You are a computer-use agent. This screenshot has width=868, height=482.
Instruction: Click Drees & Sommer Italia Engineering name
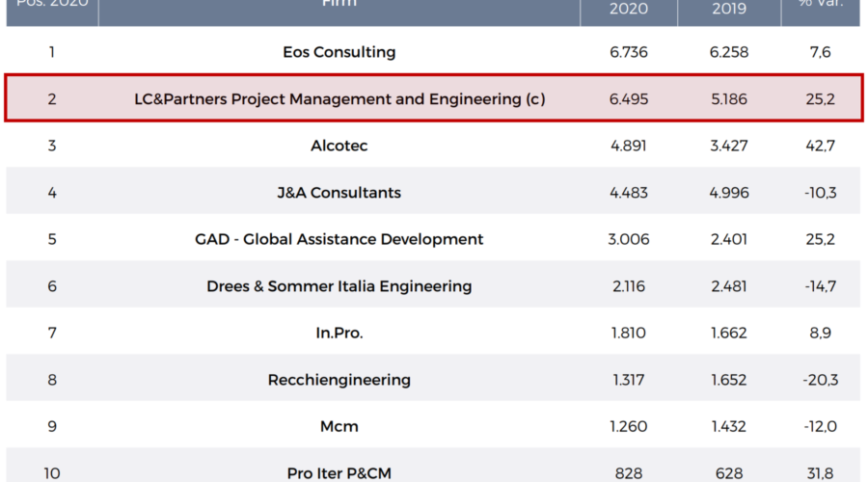(339, 286)
